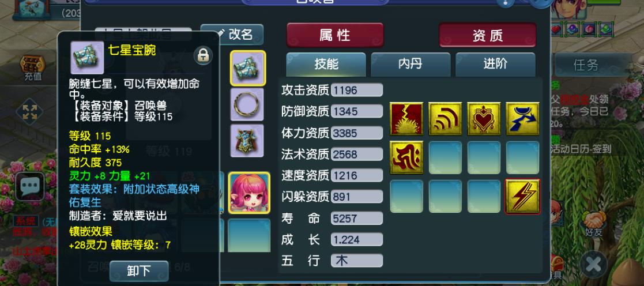644x286 pixels.
Task: Open the blue arrow skill icon
Action: (x=522, y=119)
